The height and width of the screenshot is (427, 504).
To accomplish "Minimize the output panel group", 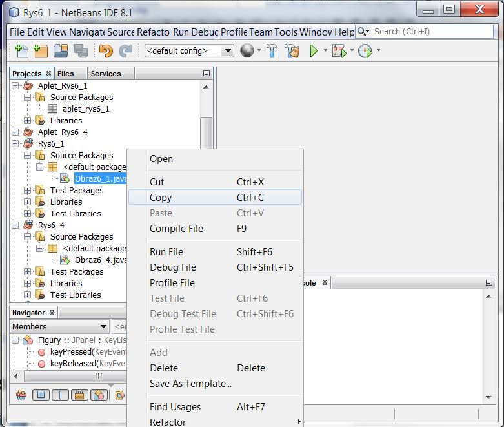I will [489, 283].
